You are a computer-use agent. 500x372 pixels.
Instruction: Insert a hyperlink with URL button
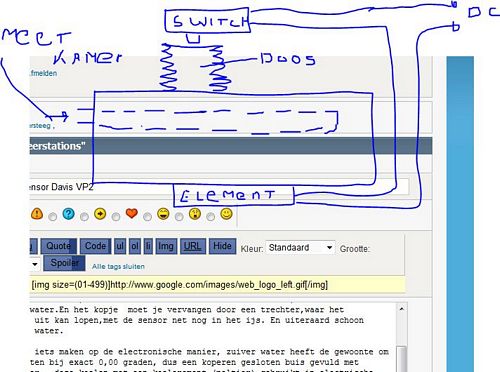193,246
